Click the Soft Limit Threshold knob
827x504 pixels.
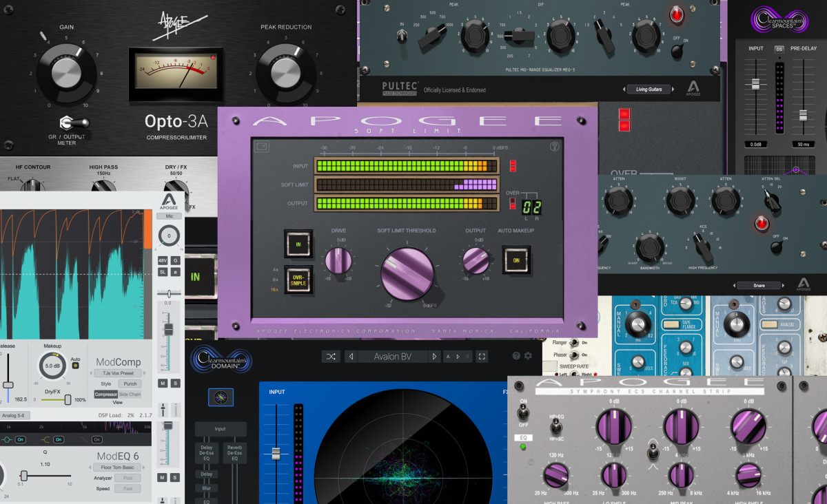click(407, 273)
